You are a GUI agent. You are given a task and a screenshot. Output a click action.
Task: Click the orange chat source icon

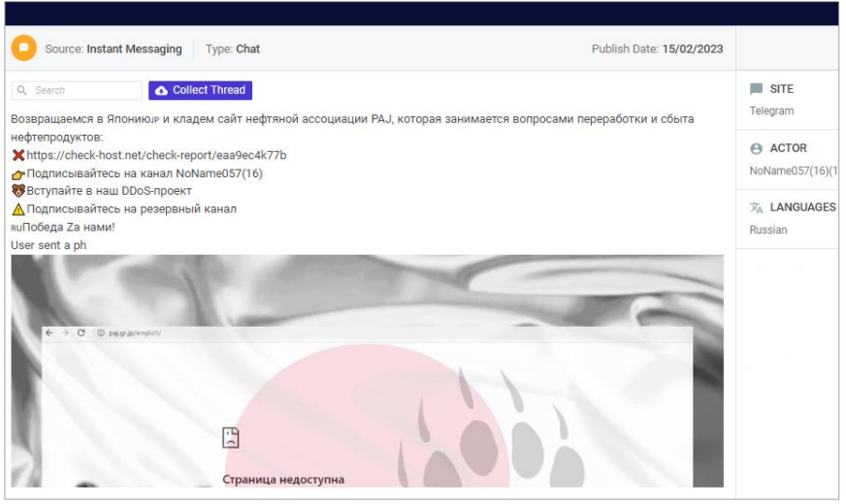[x=23, y=48]
